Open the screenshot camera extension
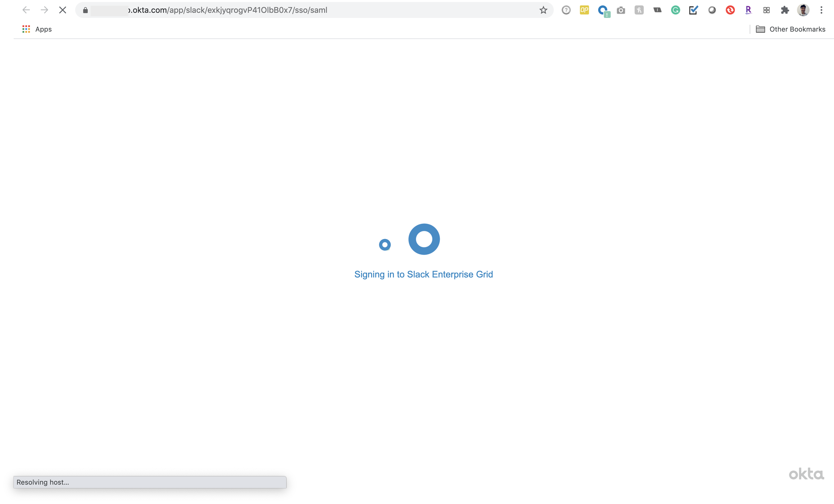Viewport: 834px width, 504px height. (621, 10)
